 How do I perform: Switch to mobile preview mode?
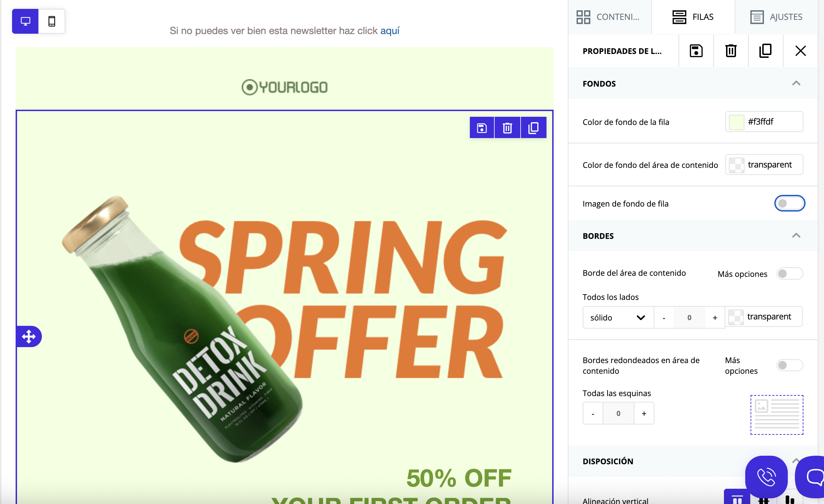[52, 21]
